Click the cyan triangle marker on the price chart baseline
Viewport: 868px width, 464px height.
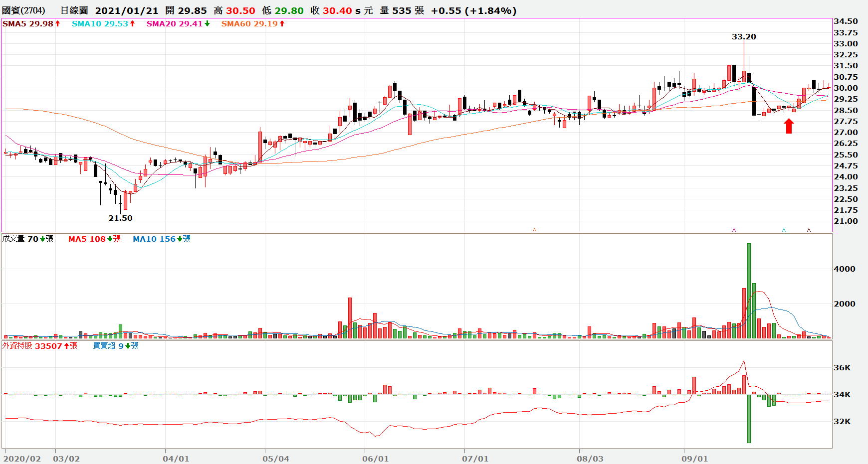(784, 230)
